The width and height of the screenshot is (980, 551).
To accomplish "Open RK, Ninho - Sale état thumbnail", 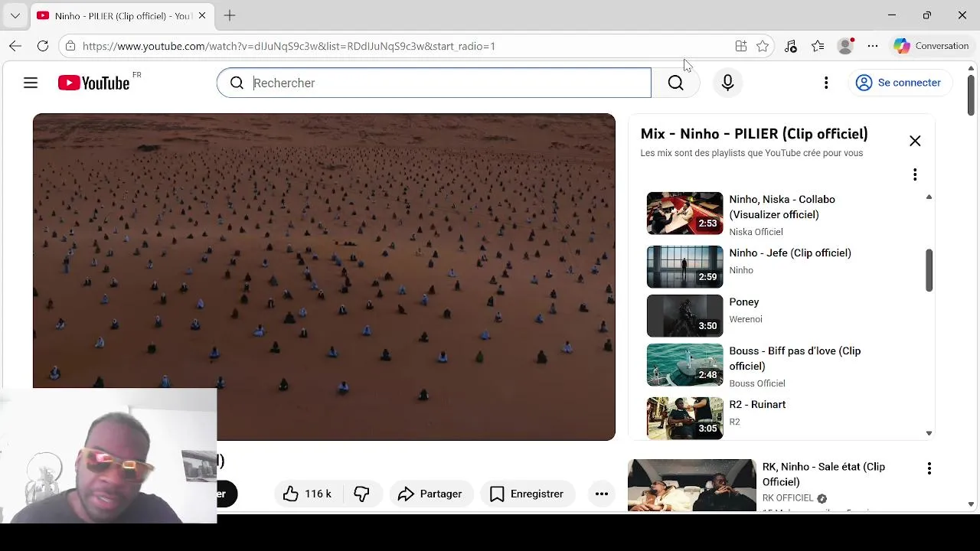I will coord(691,484).
